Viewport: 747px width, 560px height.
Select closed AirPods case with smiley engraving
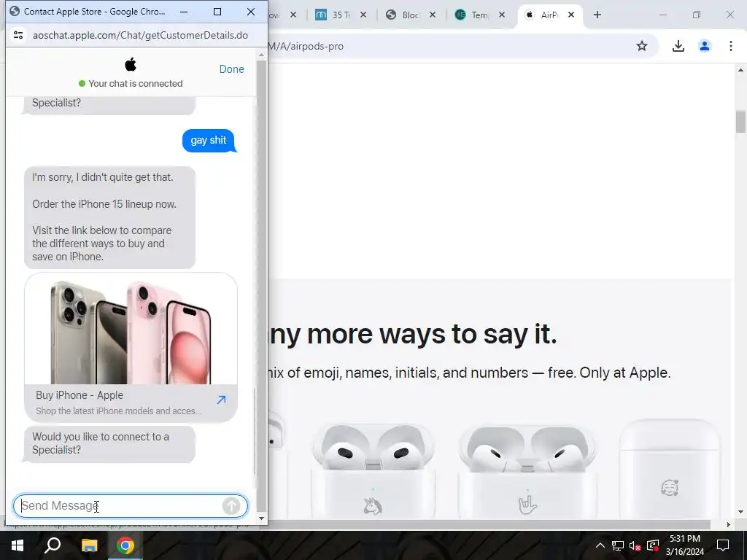670,469
